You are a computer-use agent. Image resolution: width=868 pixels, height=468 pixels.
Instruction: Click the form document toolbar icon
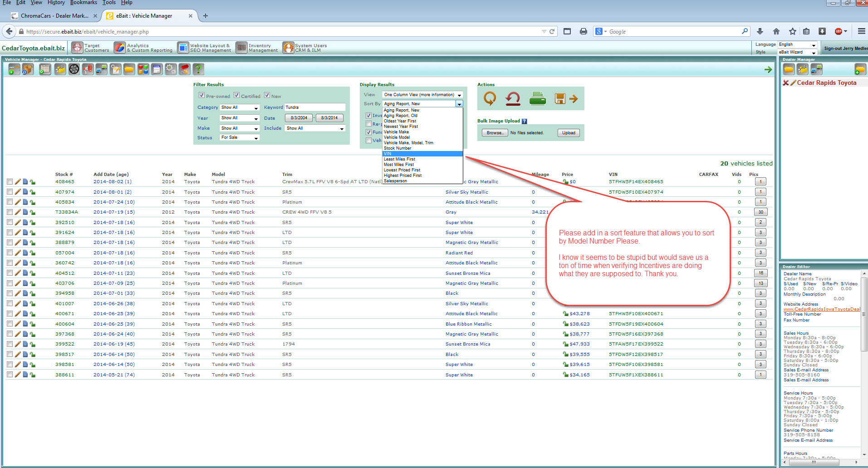coord(157,69)
